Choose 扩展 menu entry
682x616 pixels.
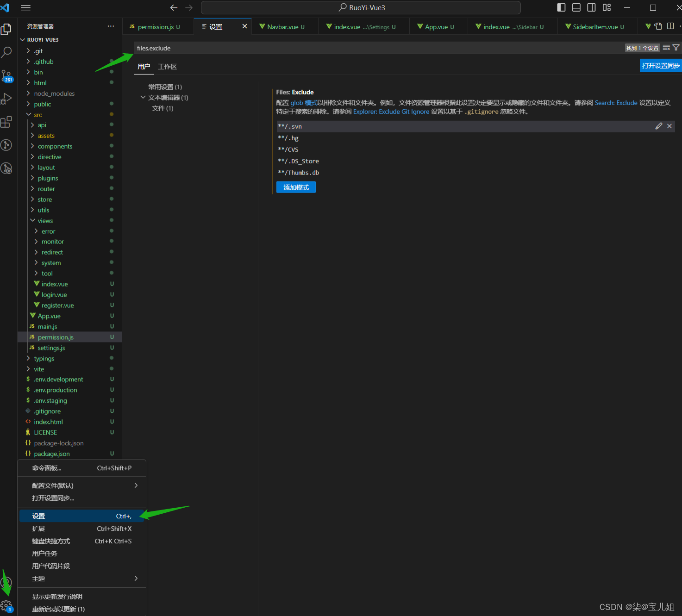82,529
